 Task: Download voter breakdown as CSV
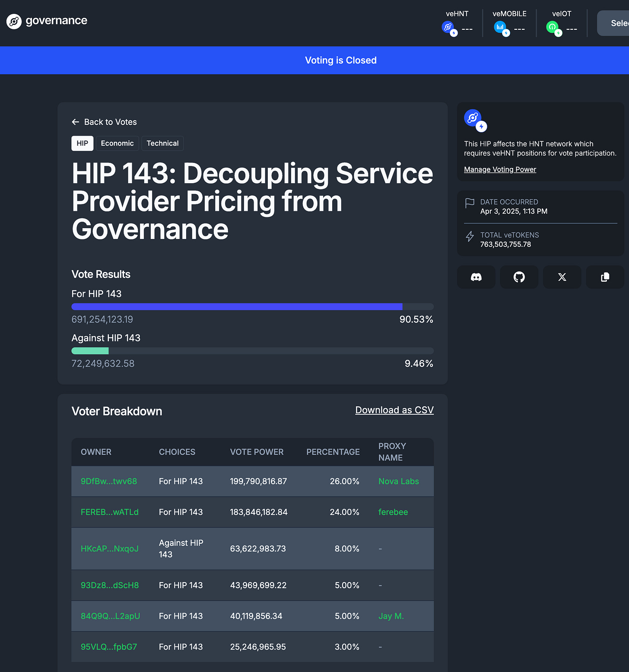point(394,410)
